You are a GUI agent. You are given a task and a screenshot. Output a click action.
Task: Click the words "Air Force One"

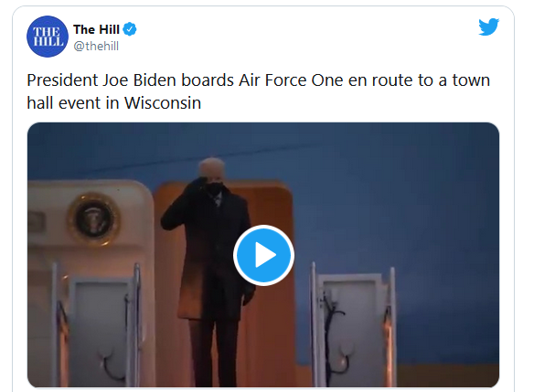coord(291,80)
